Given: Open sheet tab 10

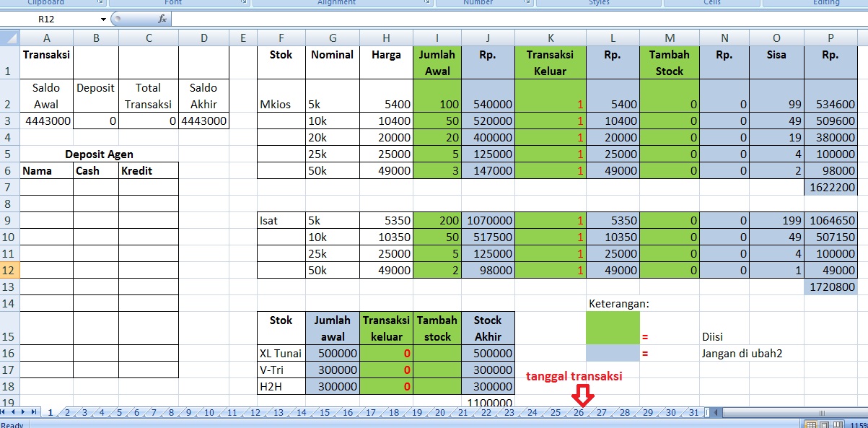Looking at the screenshot, I should (x=209, y=412).
